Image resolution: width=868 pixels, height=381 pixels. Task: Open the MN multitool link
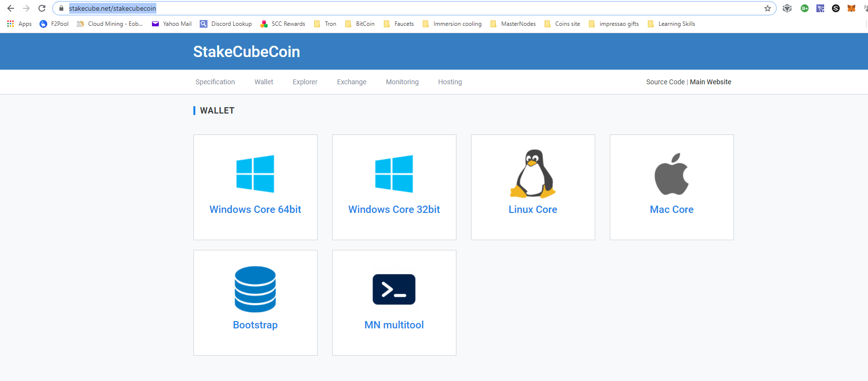[x=394, y=325]
